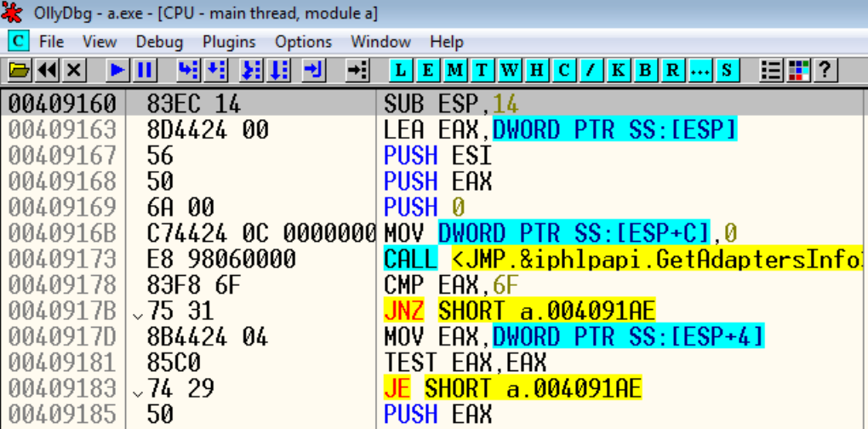Pause execution with the pause icon
This screenshot has height=429, width=868.
pos(144,70)
